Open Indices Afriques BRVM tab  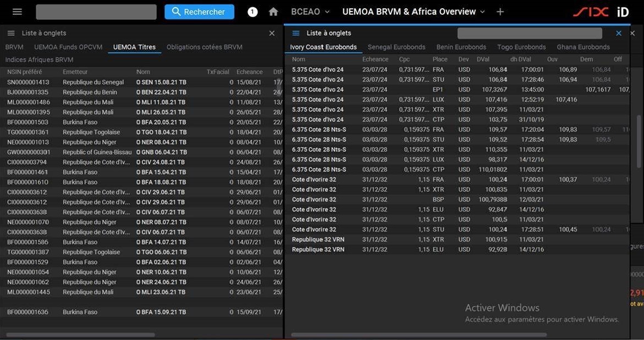(x=40, y=60)
